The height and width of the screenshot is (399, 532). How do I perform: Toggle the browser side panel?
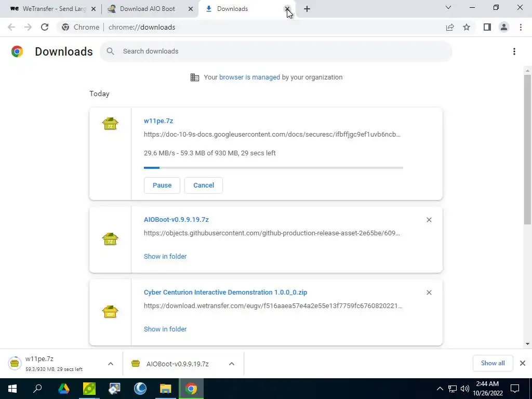click(x=487, y=27)
